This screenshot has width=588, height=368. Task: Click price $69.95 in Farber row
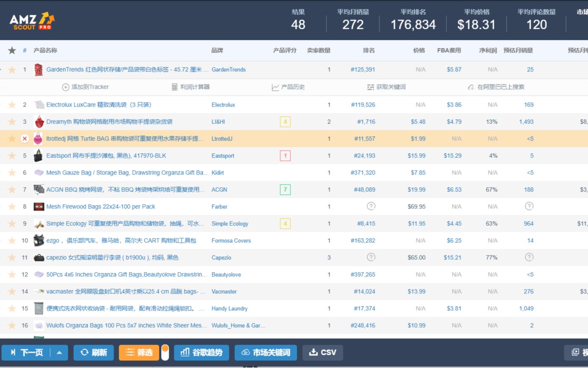pos(416,207)
